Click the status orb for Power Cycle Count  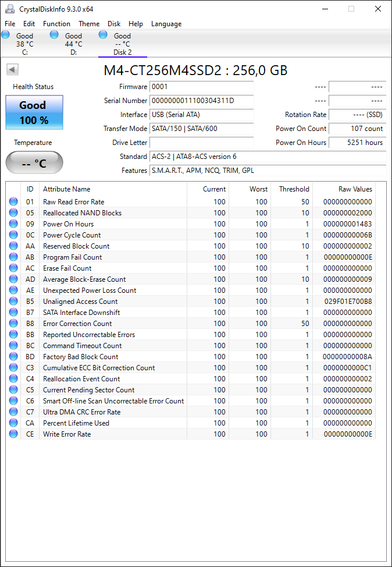click(x=13, y=235)
